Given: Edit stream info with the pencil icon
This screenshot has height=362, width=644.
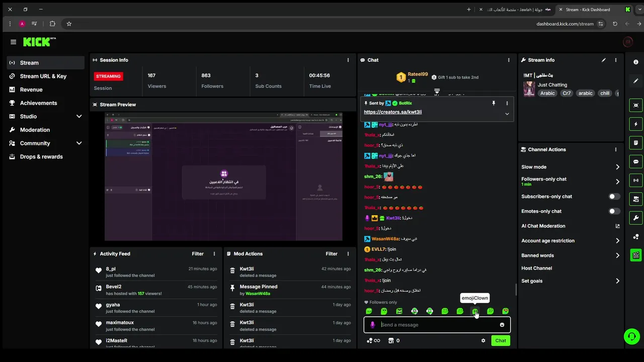Looking at the screenshot, I should [604, 60].
